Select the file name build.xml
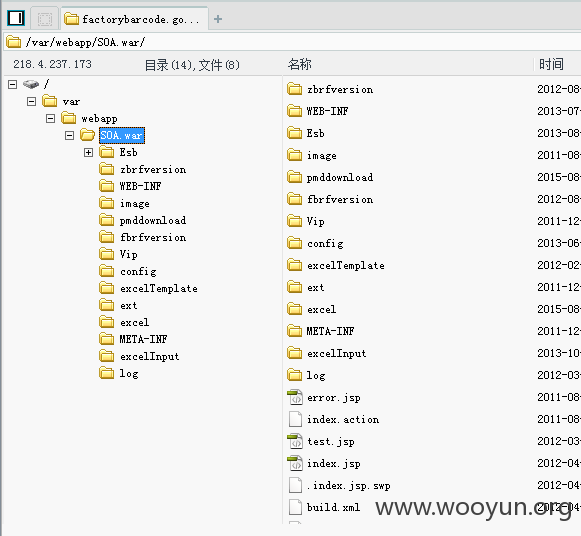Screen dimensions: 581x536 333,507
